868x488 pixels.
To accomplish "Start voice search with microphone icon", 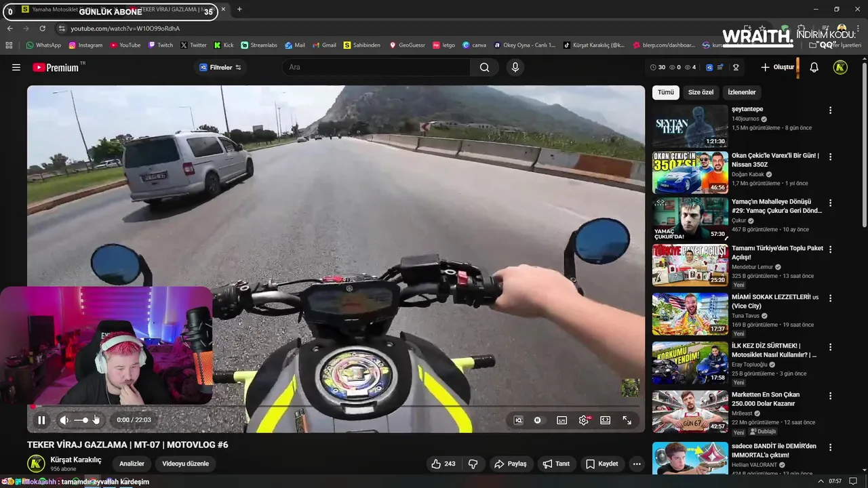I will 515,67.
